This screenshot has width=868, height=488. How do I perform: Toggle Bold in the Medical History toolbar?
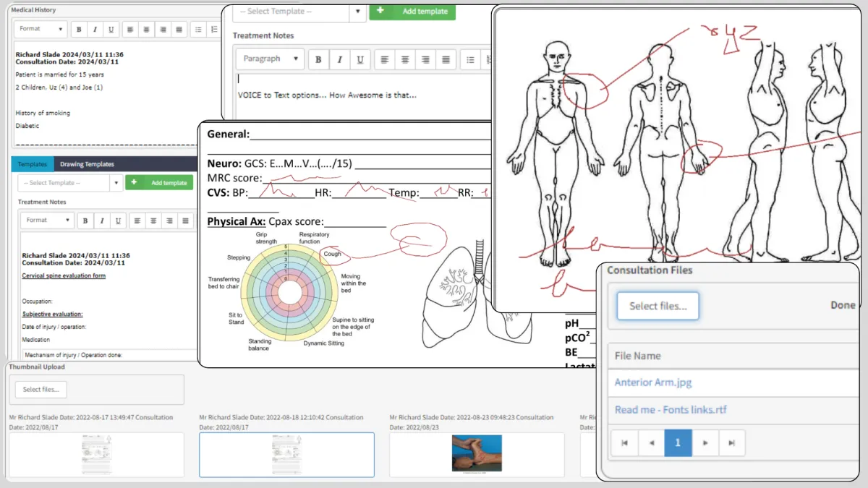[79, 30]
